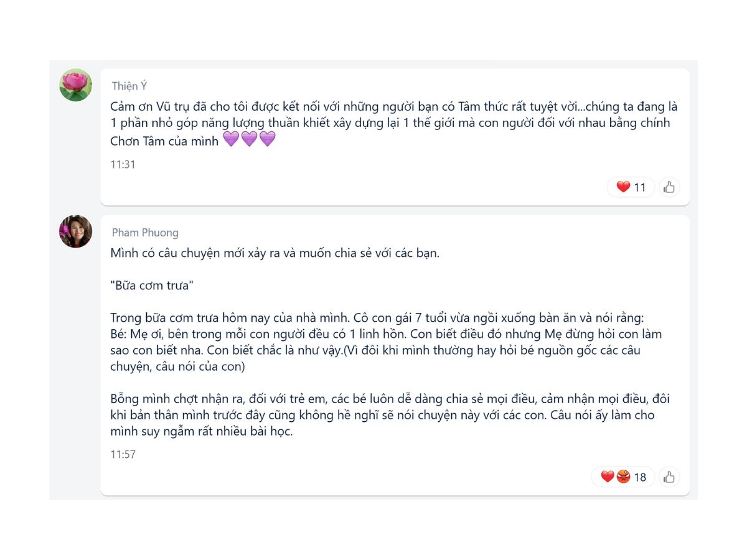
Task: Click the line "Mình có câu chuyện mới xảy ra"
Action: click(x=275, y=253)
